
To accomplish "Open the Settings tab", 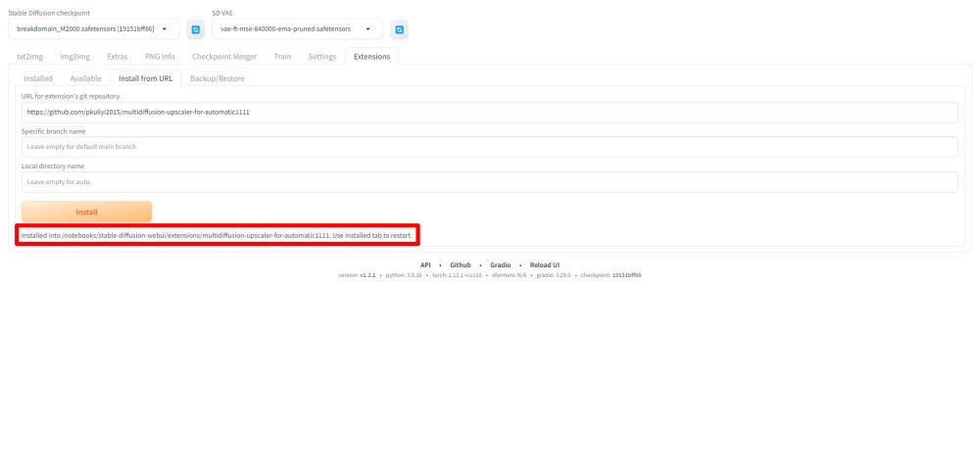I will coord(322,57).
